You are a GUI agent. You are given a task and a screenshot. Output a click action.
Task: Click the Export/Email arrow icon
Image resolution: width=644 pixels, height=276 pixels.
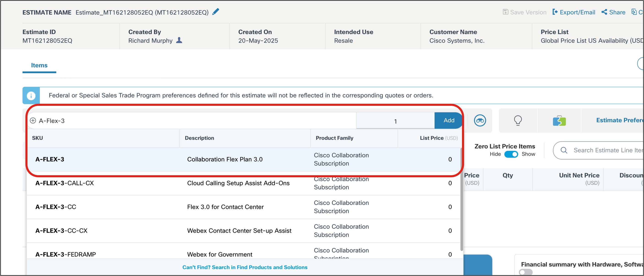pos(555,12)
